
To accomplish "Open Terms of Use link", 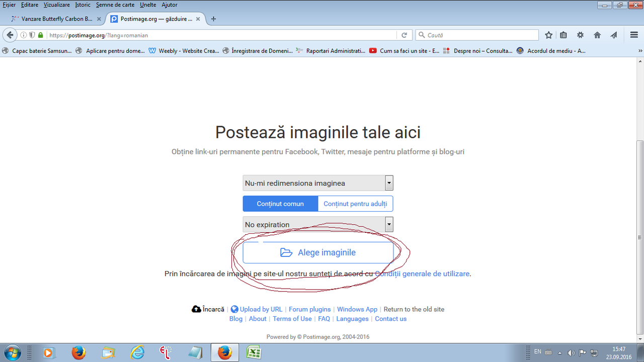I will (292, 319).
